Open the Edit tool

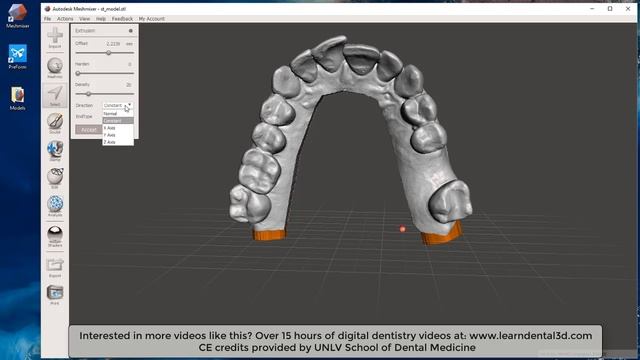pyautogui.click(x=55, y=178)
